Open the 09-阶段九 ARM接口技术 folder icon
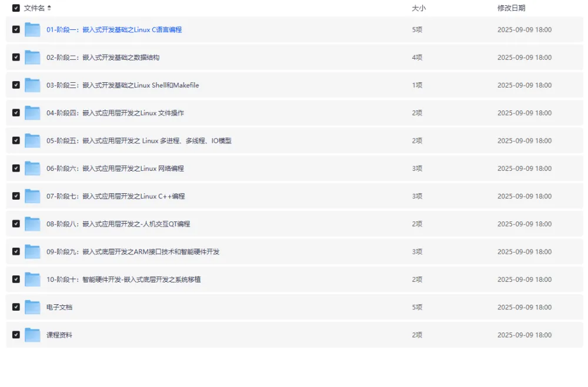Screen dimensions: 588x387 tap(32, 251)
